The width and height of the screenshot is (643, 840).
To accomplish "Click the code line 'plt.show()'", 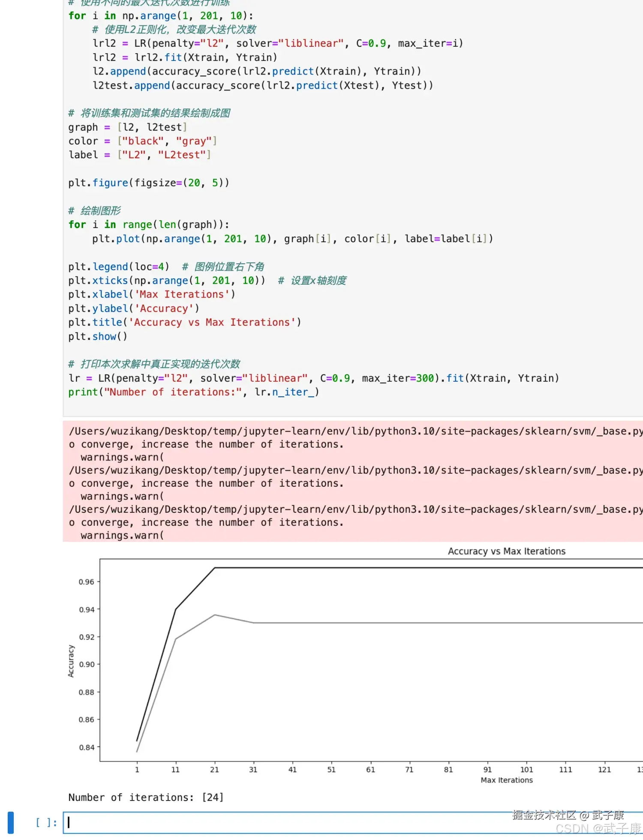I will (98, 336).
